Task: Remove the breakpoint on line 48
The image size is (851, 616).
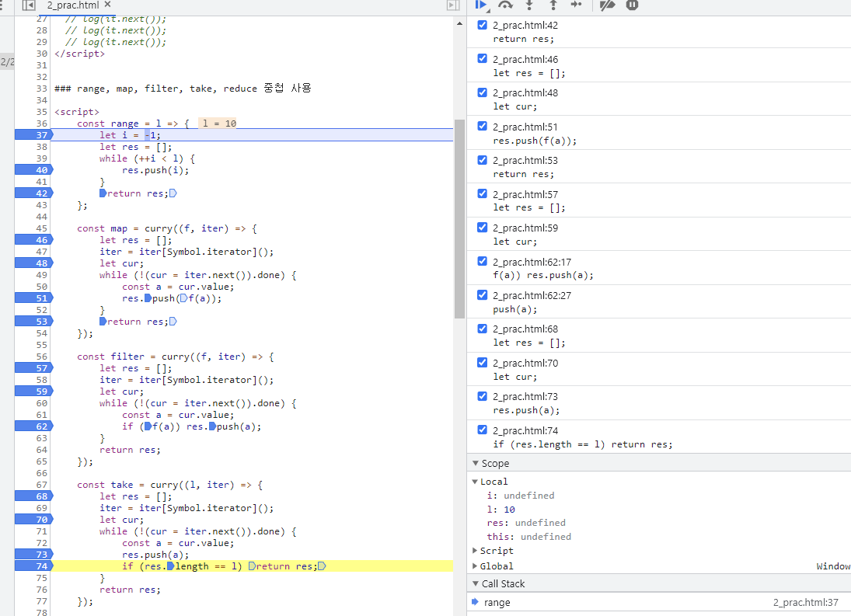Action: tap(33, 263)
